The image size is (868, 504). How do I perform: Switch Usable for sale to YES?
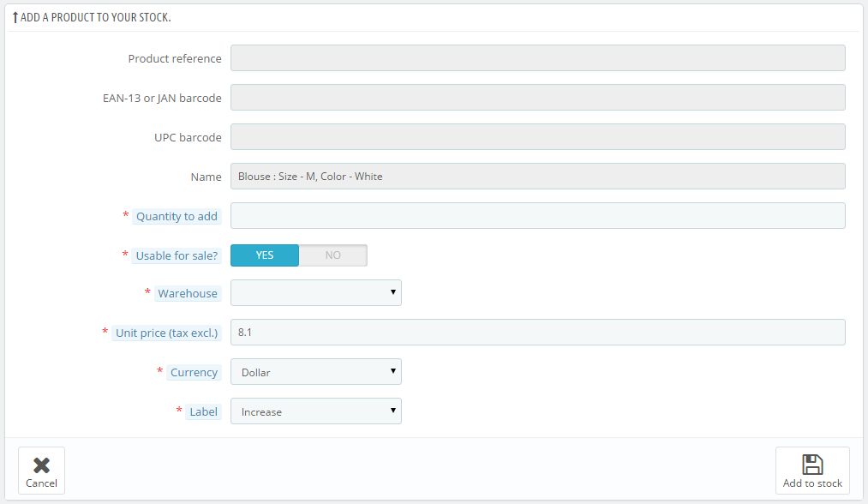point(265,255)
